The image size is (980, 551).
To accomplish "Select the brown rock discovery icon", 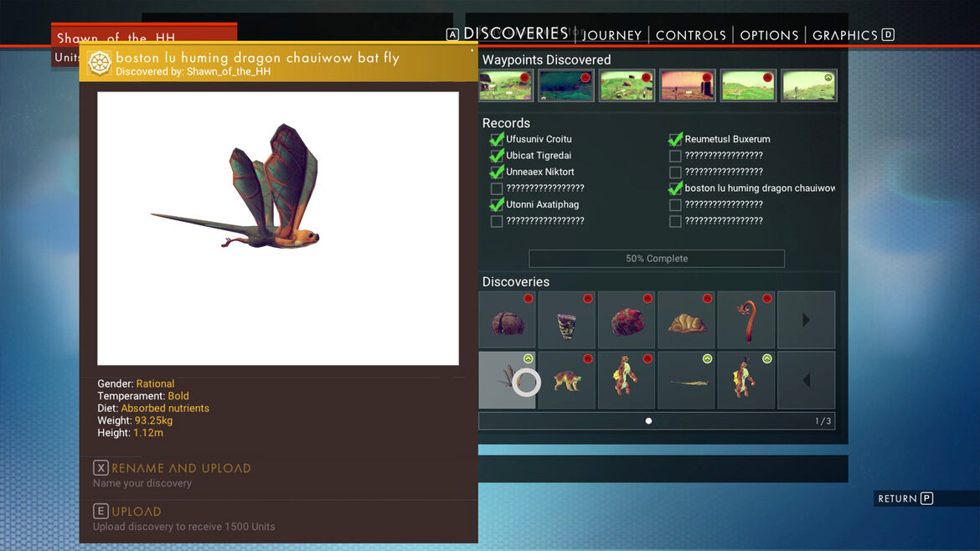I will click(507, 320).
